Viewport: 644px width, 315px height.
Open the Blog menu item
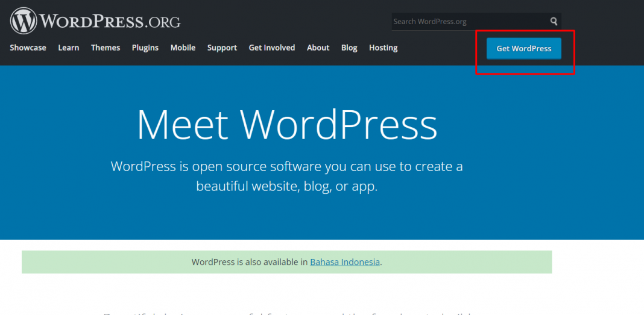coord(349,48)
